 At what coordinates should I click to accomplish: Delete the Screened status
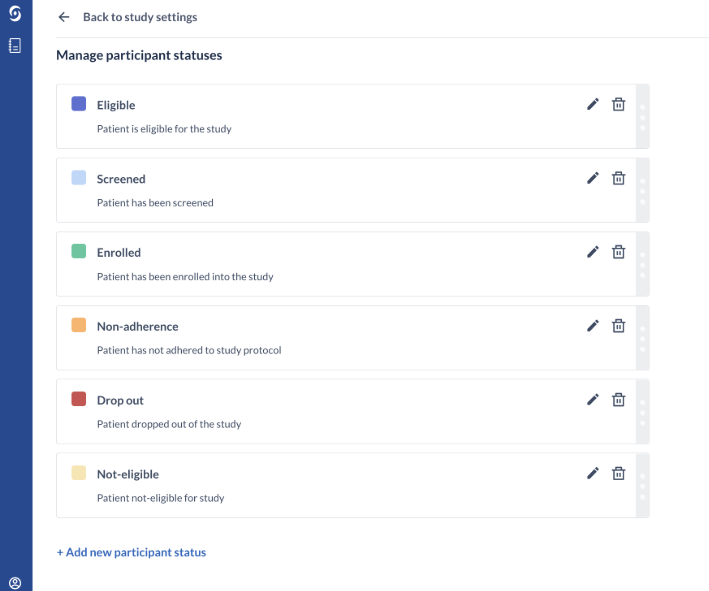click(x=619, y=178)
